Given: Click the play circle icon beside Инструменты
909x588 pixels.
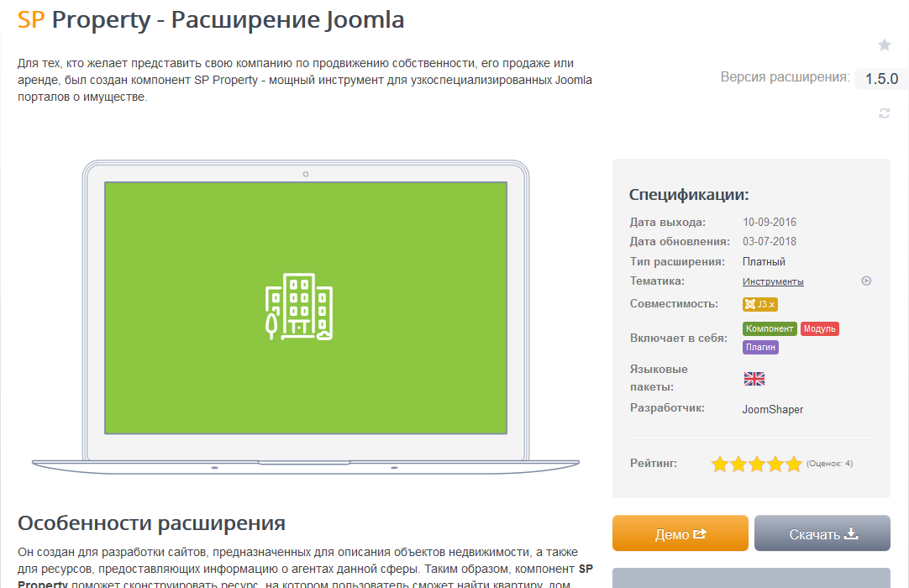Looking at the screenshot, I should [x=866, y=281].
